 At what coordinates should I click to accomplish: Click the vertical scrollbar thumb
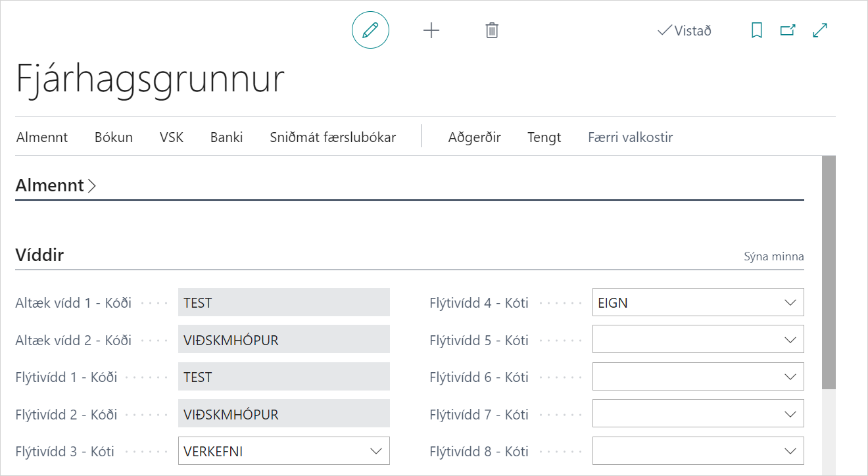(x=829, y=273)
